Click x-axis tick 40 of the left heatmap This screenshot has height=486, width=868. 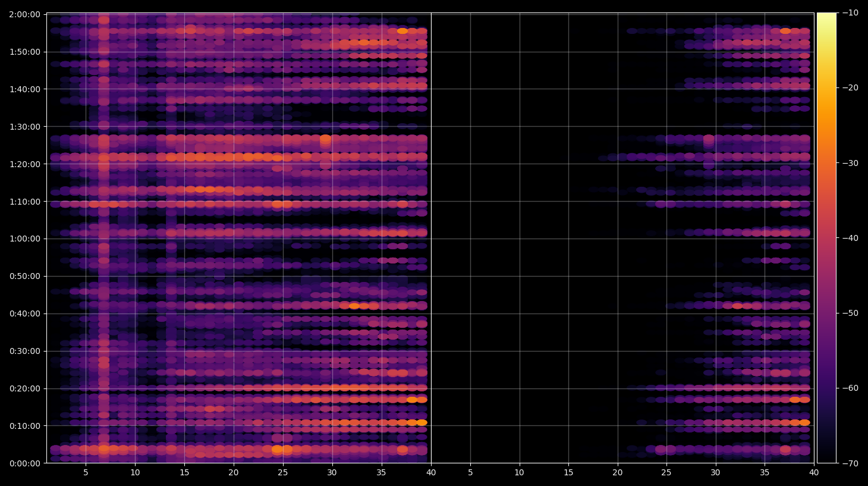click(x=431, y=473)
